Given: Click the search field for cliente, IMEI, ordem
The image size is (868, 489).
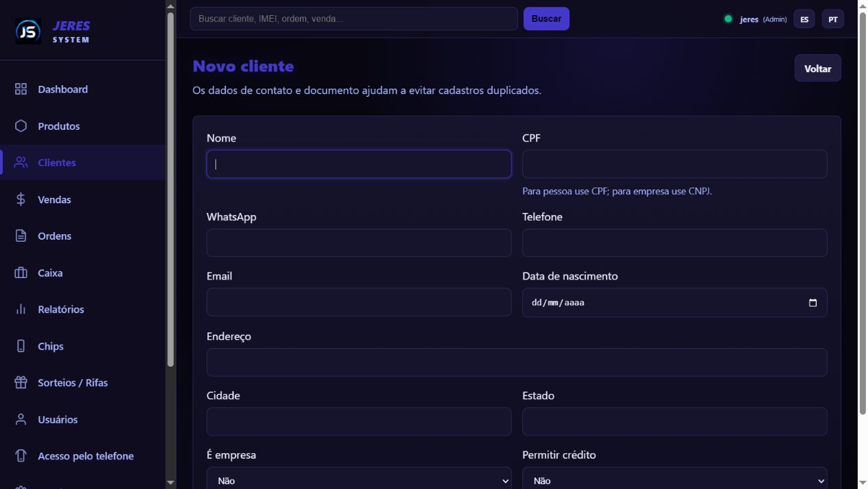Looking at the screenshot, I should pyautogui.click(x=353, y=19).
